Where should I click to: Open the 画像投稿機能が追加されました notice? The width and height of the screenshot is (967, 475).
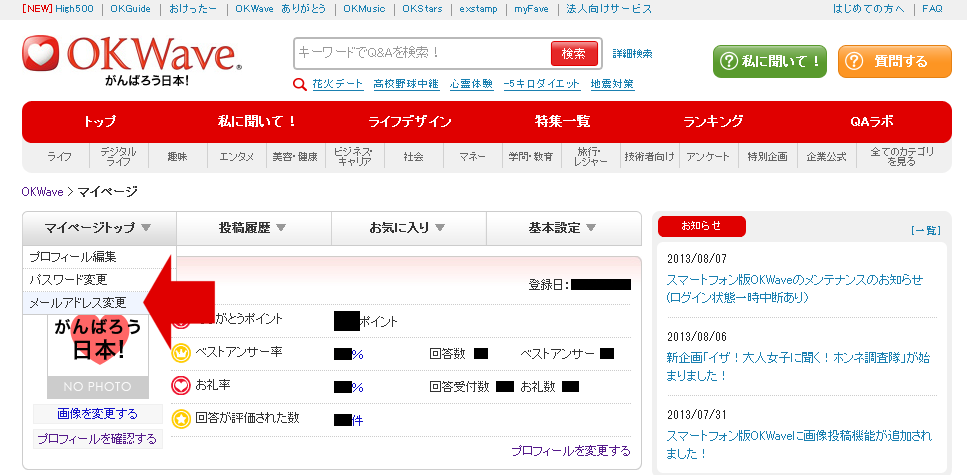pos(799,445)
